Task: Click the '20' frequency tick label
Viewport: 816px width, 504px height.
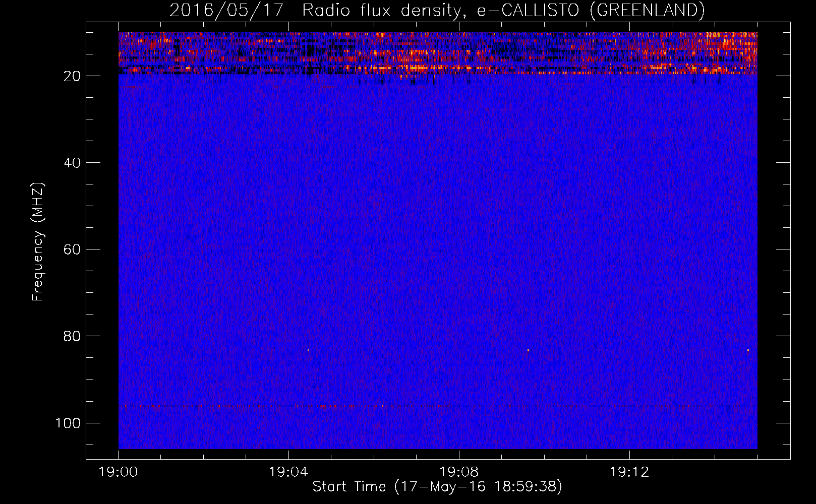Action: [x=72, y=76]
